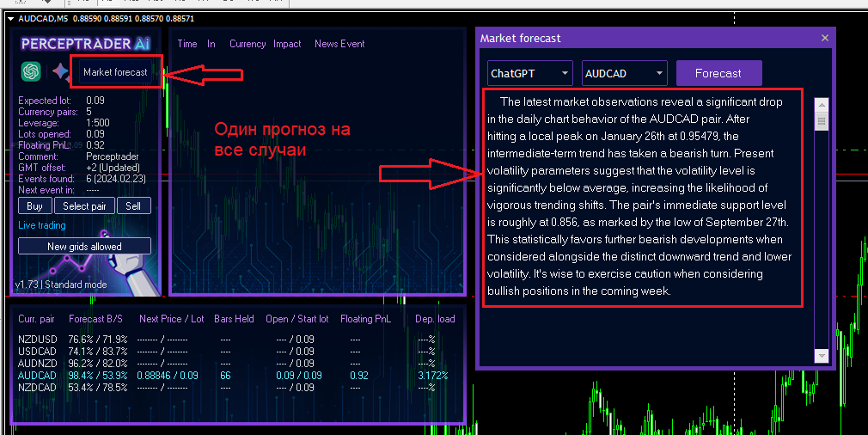This screenshot has width=868, height=435.
Task: Click the Bars Held column header
Action: point(234,319)
